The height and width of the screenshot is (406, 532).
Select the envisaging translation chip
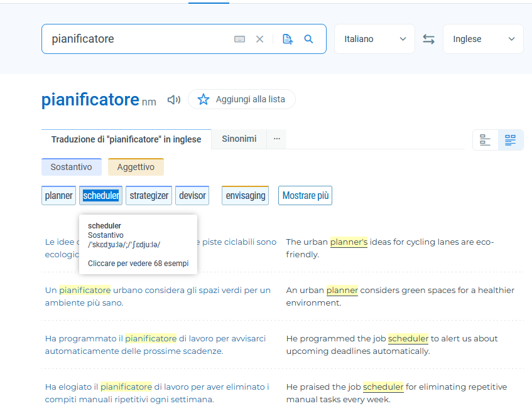[x=245, y=196]
